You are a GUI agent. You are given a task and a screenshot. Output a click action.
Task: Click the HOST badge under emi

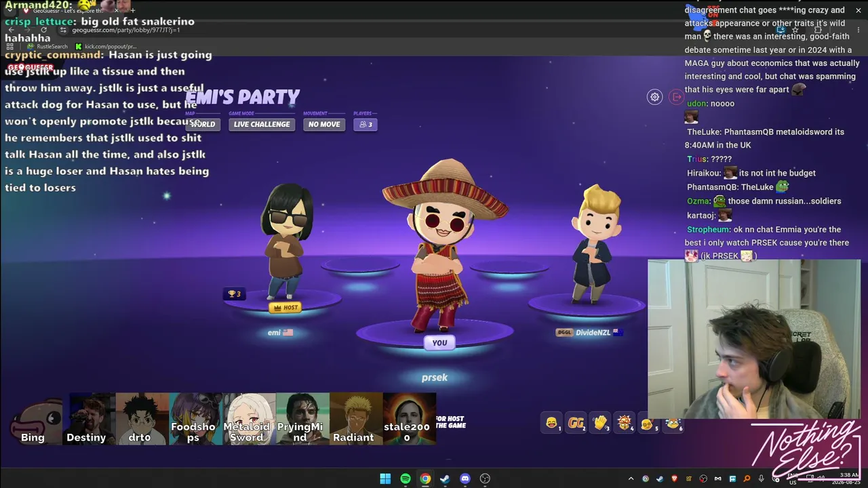(x=285, y=308)
